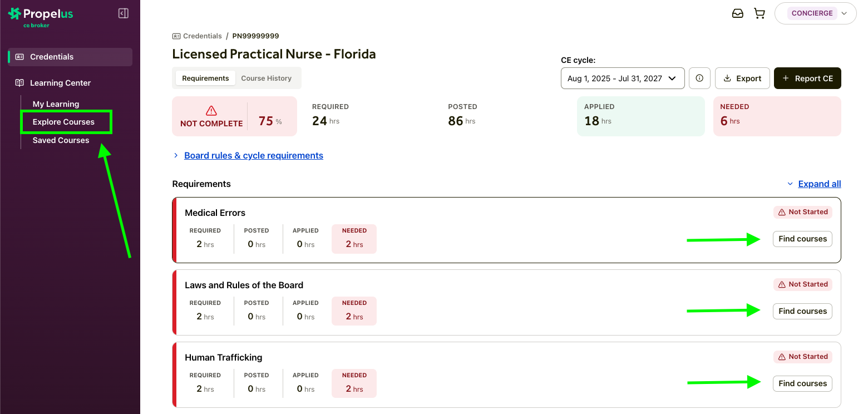Click the Propelus CE Broker logo
The height and width of the screenshot is (414, 868).
(41, 16)
